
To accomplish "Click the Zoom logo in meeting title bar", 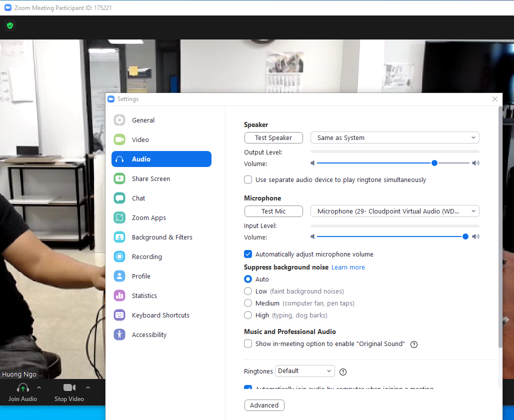I will tap(8, 7).
